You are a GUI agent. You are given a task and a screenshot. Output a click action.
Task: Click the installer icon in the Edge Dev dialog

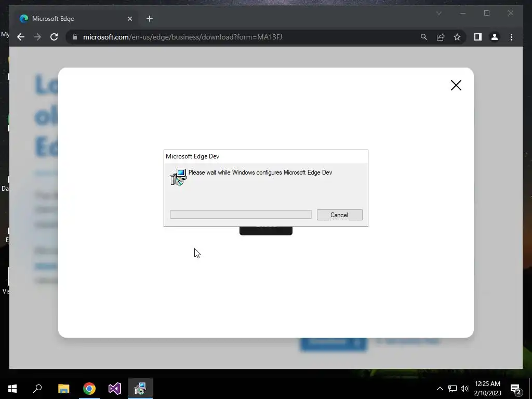pos(179,177)
